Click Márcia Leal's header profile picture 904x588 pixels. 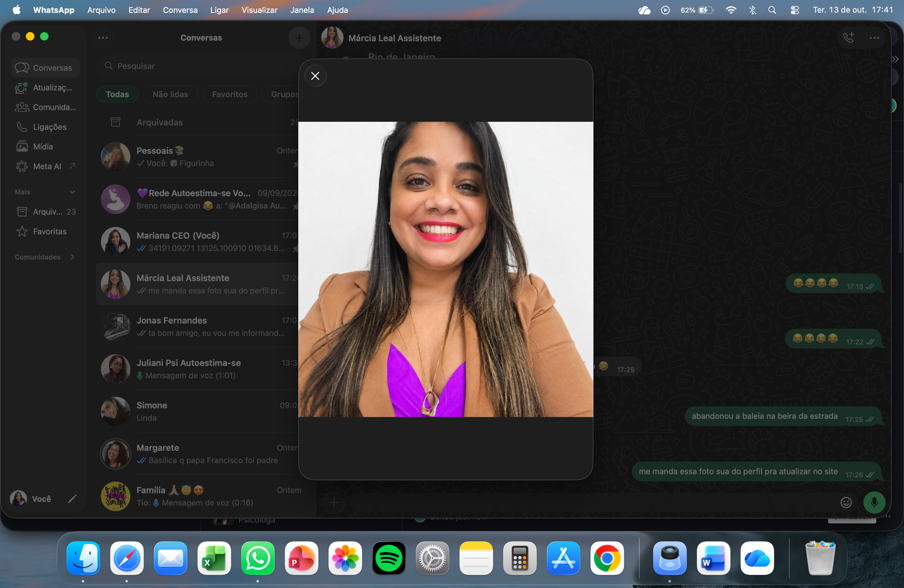[332, 38]
